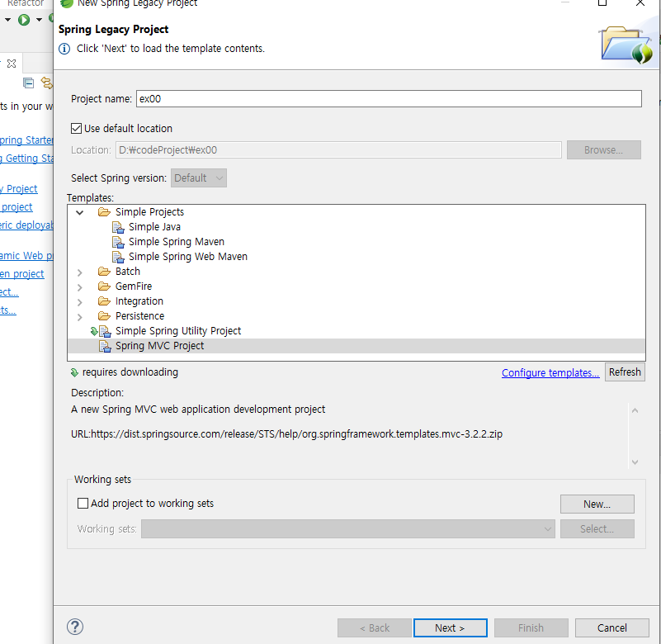Open the Run button dropdown arrow
The image size is (661, 644).
tap(40, 20)
